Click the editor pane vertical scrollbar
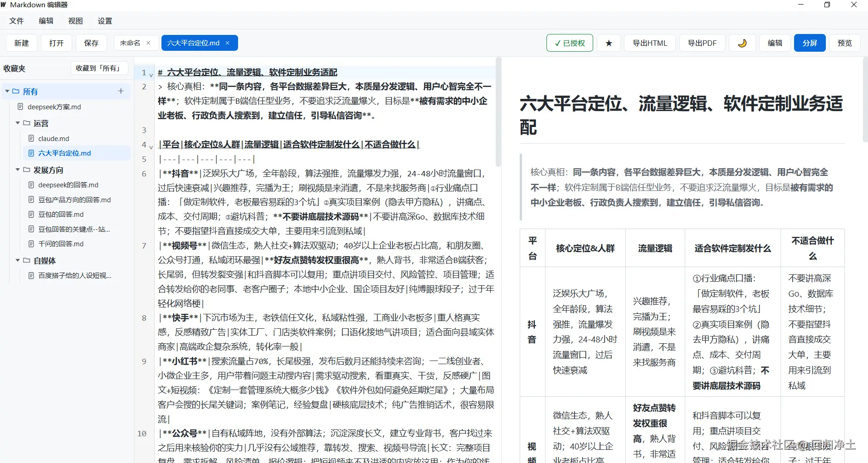The width and height of the screenshot is (868, 463). tap(498, 112)
